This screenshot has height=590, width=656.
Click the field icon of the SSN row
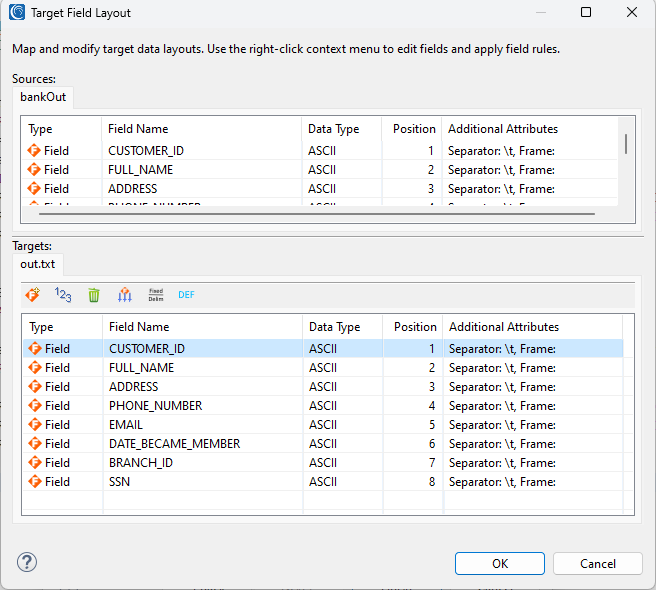[35, 482]
